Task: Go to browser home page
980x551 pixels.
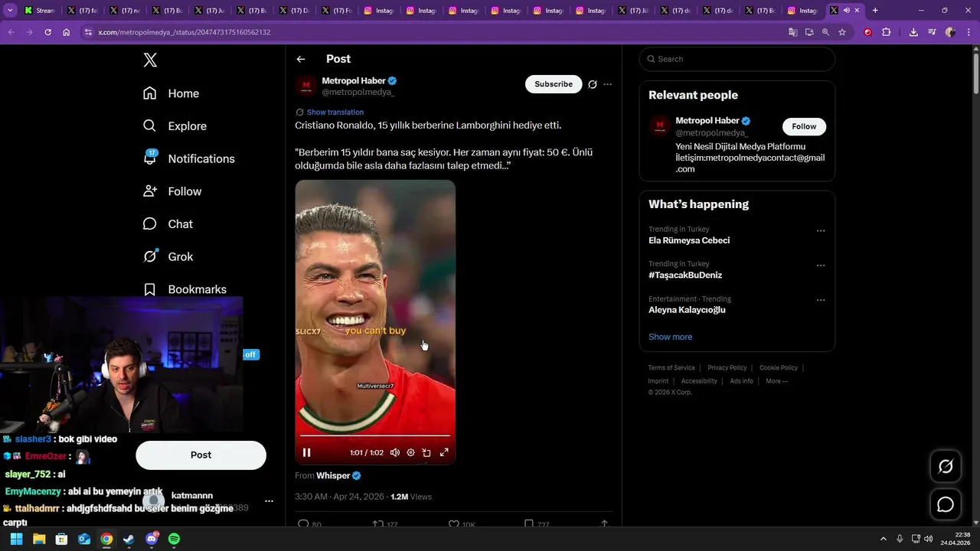Action: pyautogui.click(x=67, y=32)
